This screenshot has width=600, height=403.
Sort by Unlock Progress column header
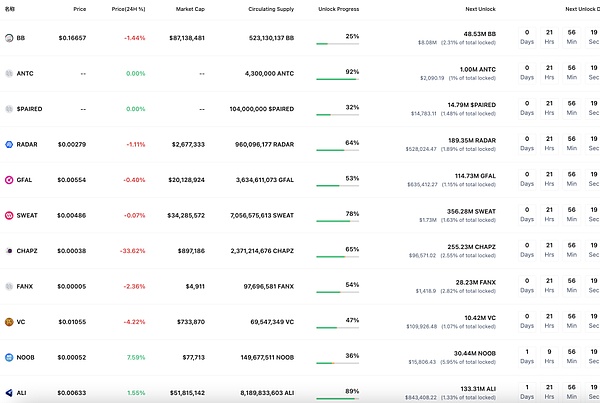337,9
